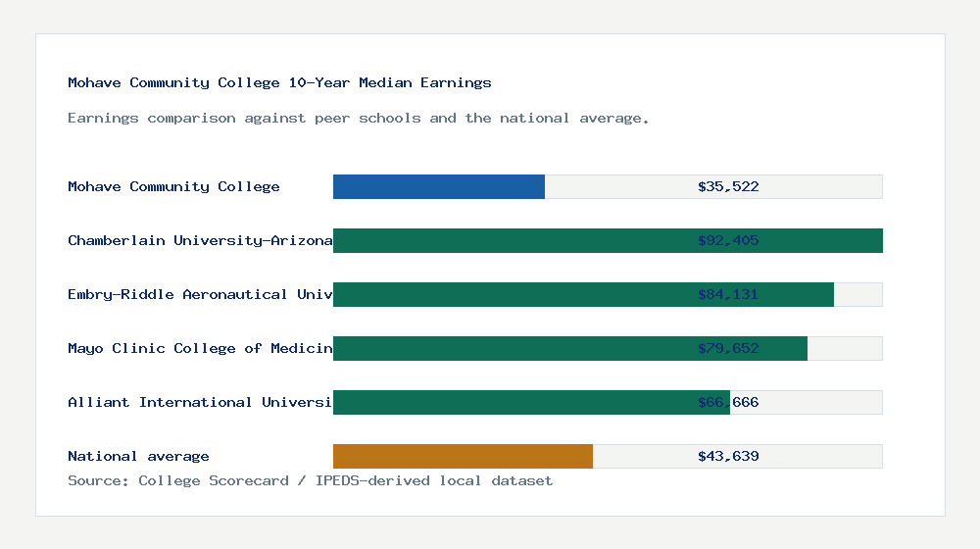Click the $92,405 earnings value

click(728, 240)
